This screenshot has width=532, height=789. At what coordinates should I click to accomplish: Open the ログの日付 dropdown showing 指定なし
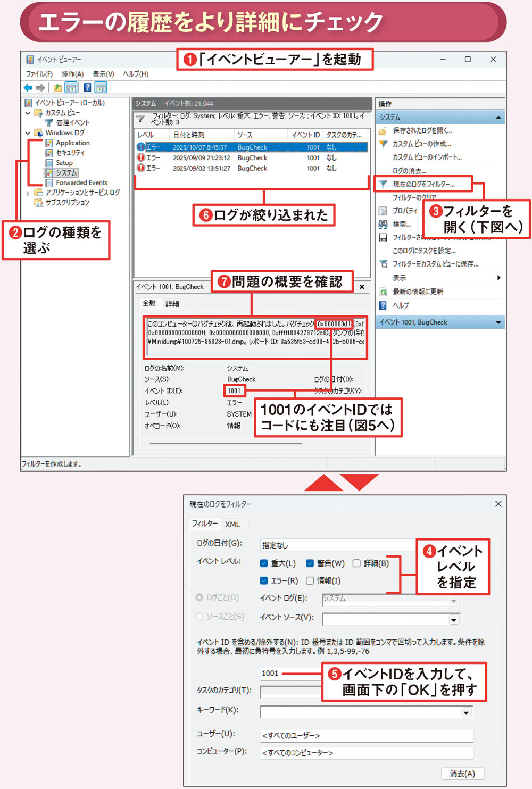(339, 545)
